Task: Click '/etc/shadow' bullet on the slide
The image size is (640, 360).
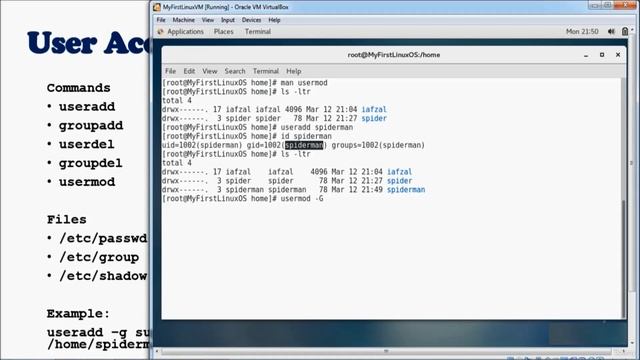Action: click(103, 276)
